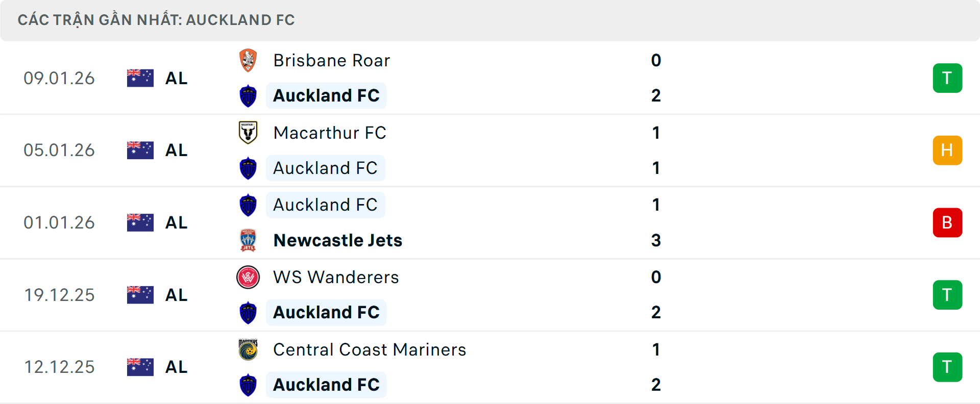Click the Central Coast Mariners crest

coord(248,349)
